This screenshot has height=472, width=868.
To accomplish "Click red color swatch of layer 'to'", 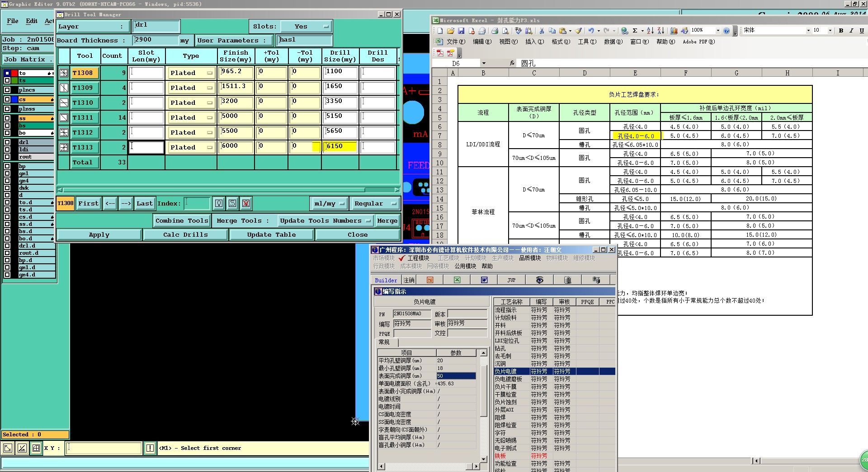I will 14,73.
